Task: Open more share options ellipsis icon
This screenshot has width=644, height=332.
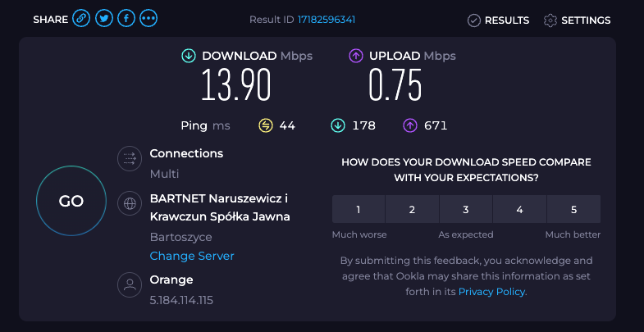Action: click(x=148, y=19)
